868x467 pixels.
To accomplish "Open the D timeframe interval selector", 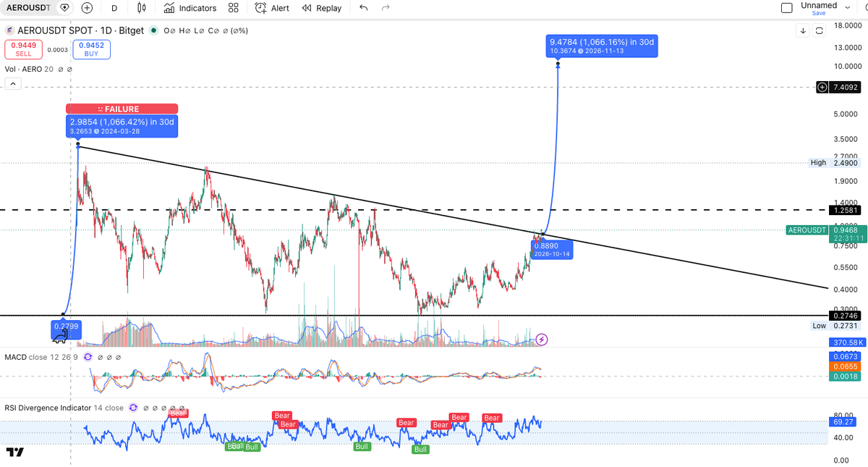I will (x=114, y=8).
